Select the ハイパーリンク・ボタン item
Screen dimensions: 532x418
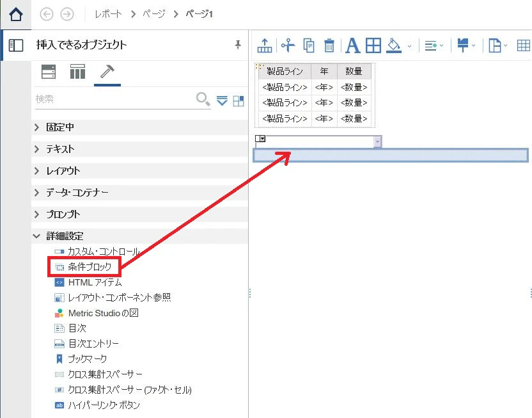(x=97, y=405)
